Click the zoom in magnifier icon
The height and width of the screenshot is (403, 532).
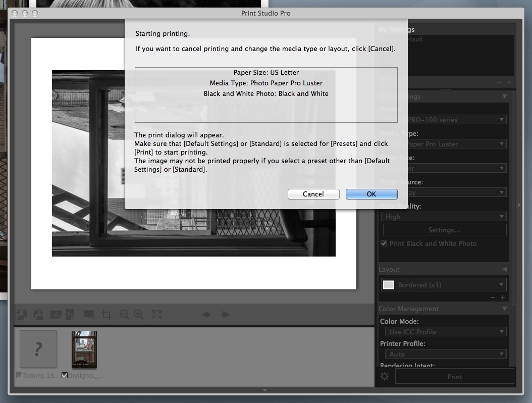[x=139, y=315]
